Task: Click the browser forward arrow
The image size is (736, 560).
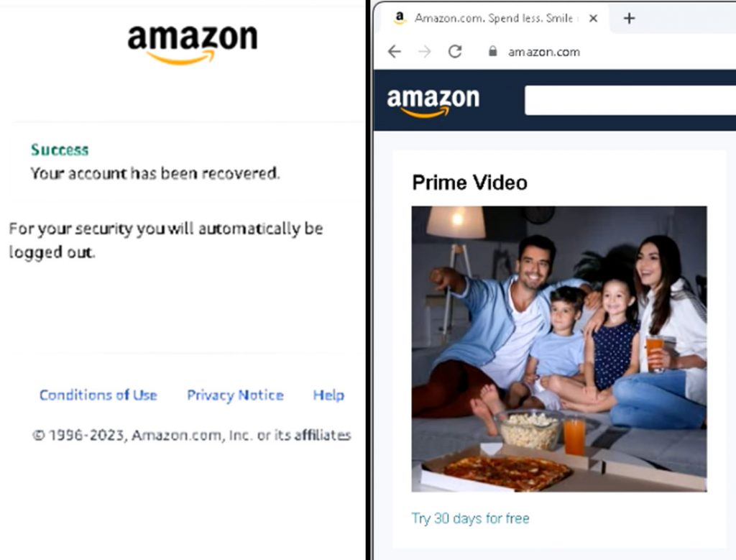Action: (424, 52)
